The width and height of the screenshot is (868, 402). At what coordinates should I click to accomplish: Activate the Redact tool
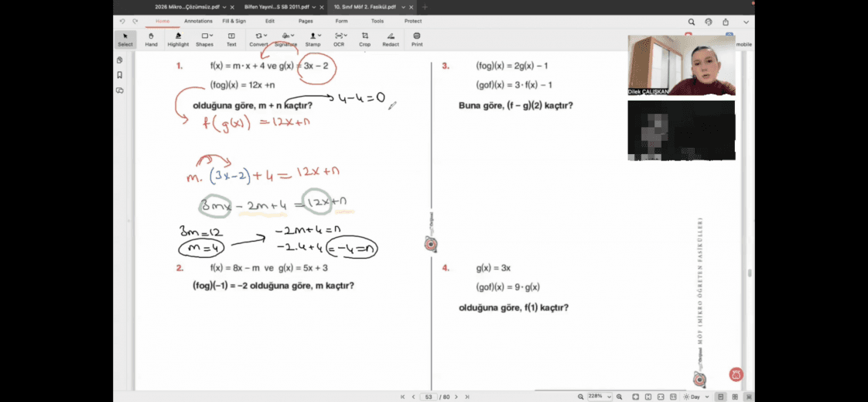coord(391,40)
